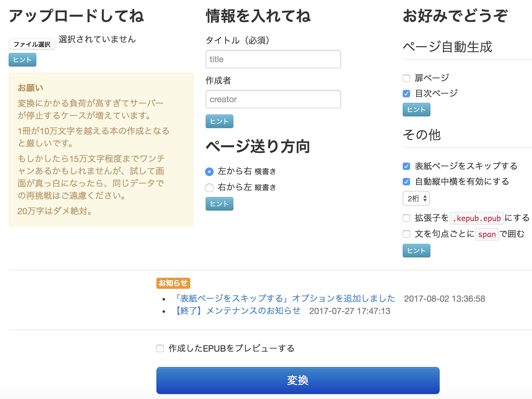Enable the span sentence-wrapping checkbox
The height and width of the screenshot is (399, 532).
point(406,234)
